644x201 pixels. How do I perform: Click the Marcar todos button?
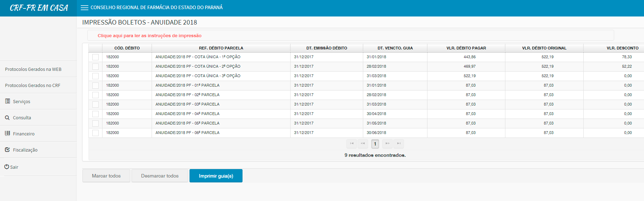[106, 176]
